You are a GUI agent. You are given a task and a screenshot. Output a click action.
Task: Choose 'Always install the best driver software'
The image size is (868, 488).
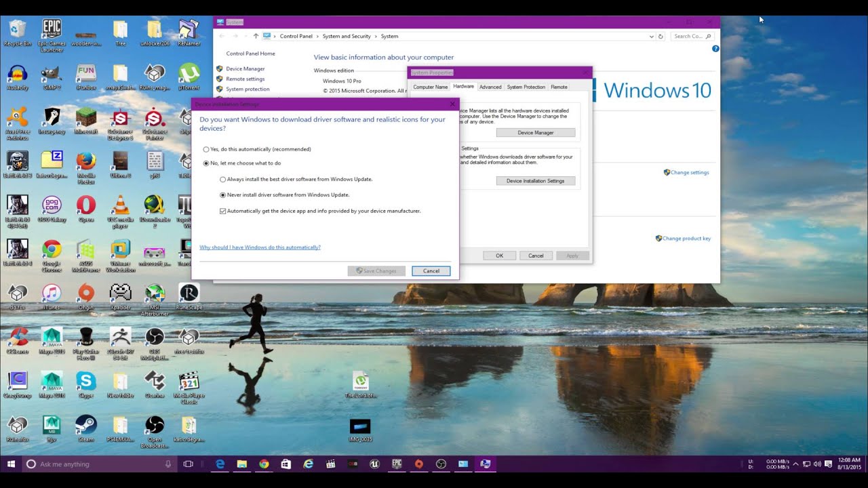tap(296, 180)
